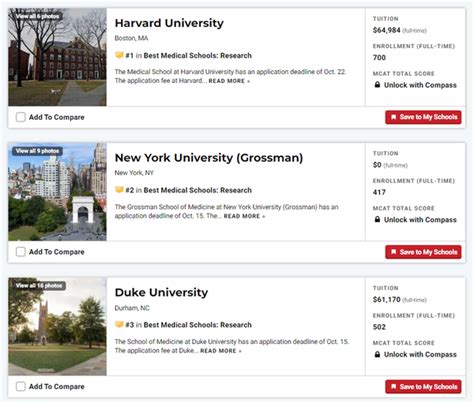The height and width of the screenshot is (403, 474).
Task: Click Harvard's MCAT score lock icon
Action: click(x=377, y=85)
